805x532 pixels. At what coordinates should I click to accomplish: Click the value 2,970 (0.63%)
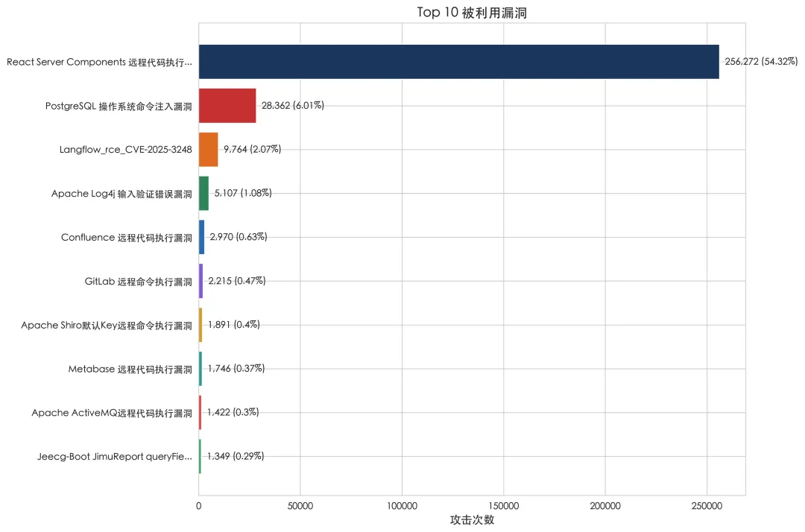[239, 237]
